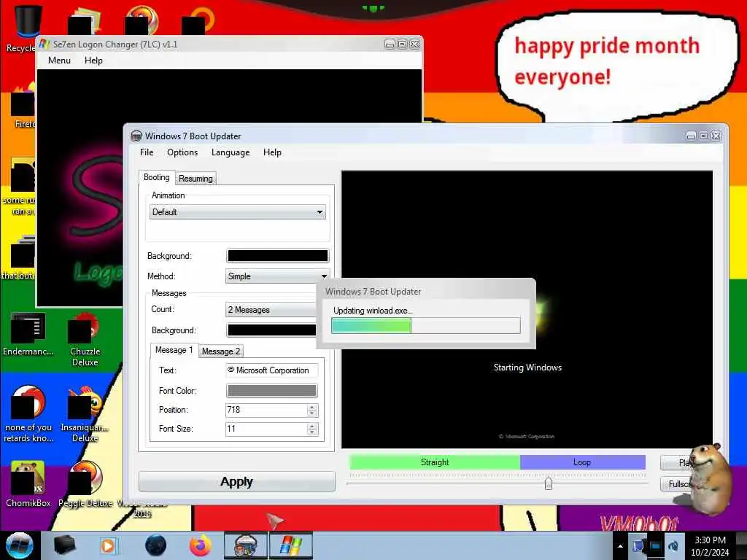Open the clock showing 3:30 PM

click(710, 546)
